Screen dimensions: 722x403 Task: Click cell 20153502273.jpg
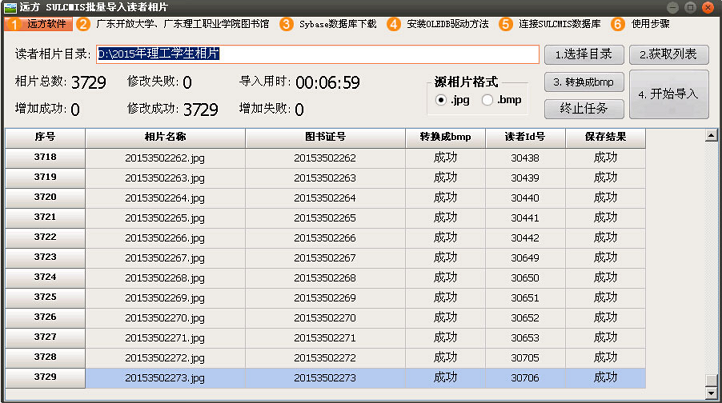click(x=165, y=378)
